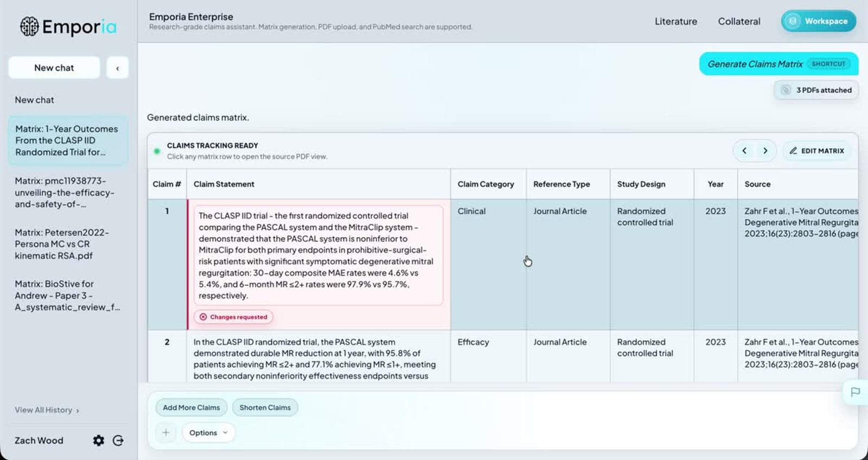Click Shorten Claims
The image size is (868, 460).
point(265,407)
